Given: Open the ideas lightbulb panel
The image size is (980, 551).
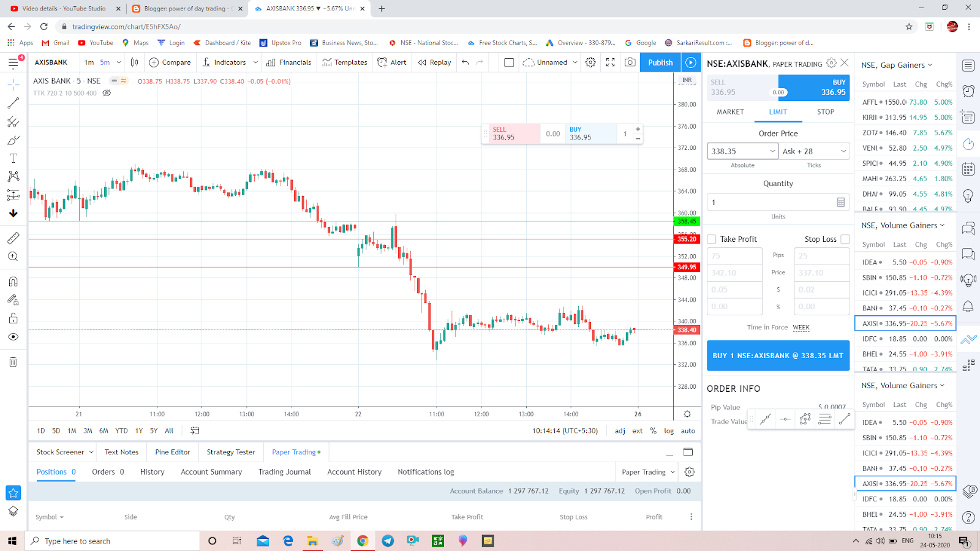Looking at the screenshot, I should (x=968, y=196).
